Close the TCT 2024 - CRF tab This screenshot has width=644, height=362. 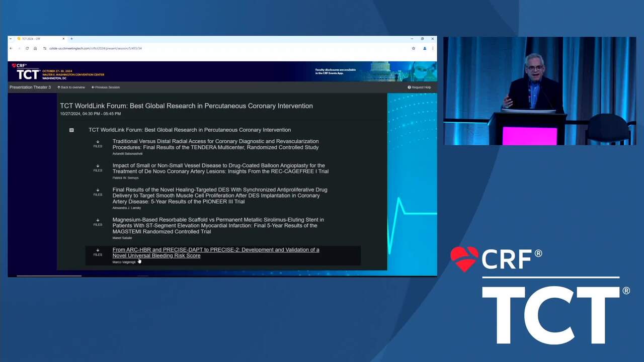[x=63, y=39]
